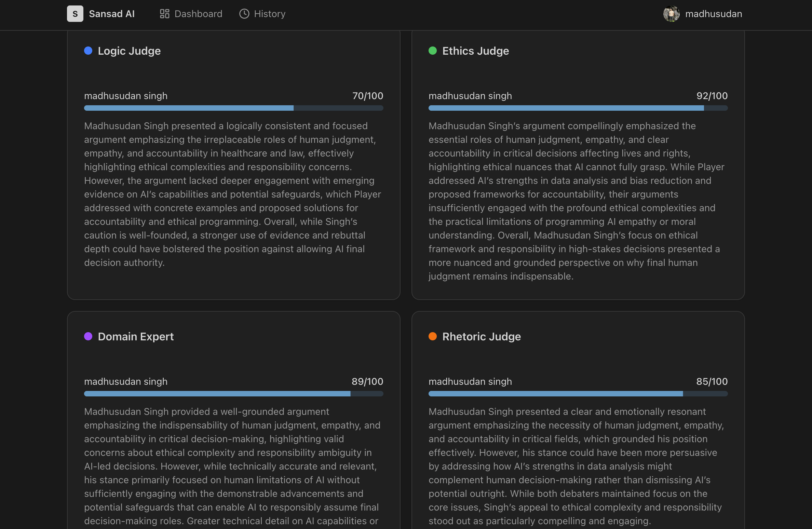Click the purple Domain Expert dot
This screenshot has height=529, width=812.
tap(88, 336)
